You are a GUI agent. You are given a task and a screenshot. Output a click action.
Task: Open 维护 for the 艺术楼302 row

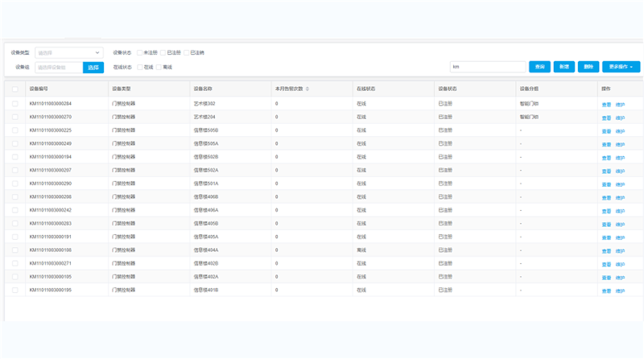[x=620, y=105]
